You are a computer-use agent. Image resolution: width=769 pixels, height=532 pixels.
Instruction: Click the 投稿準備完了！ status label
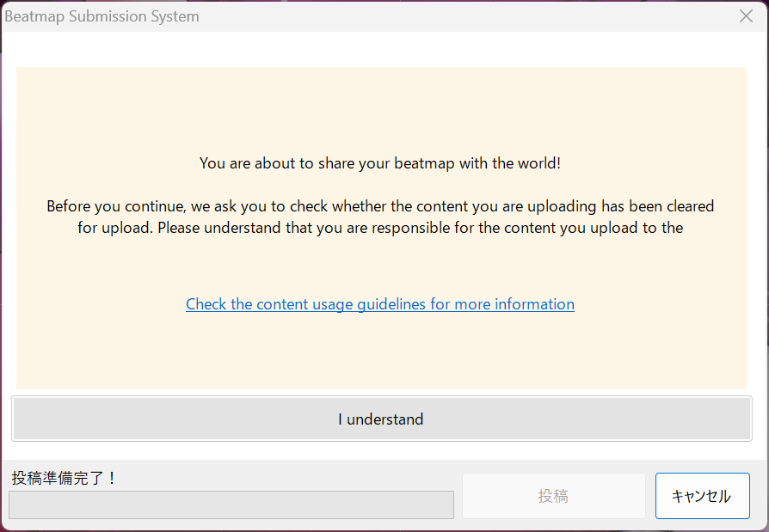click(x=65, y=478)
